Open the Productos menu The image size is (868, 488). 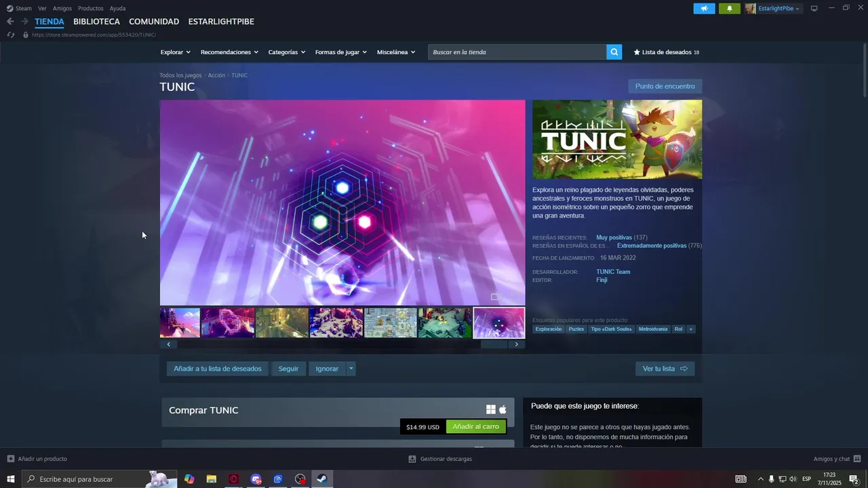(91, 8)
